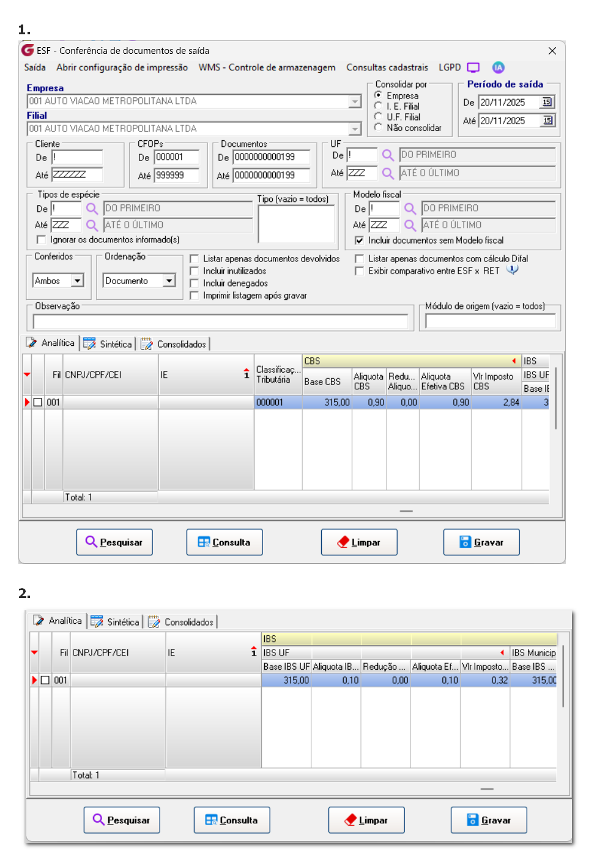
Task: Open the IA assistant icon in the menu bar
Action: pyautogui.click(x=499, y=67)
